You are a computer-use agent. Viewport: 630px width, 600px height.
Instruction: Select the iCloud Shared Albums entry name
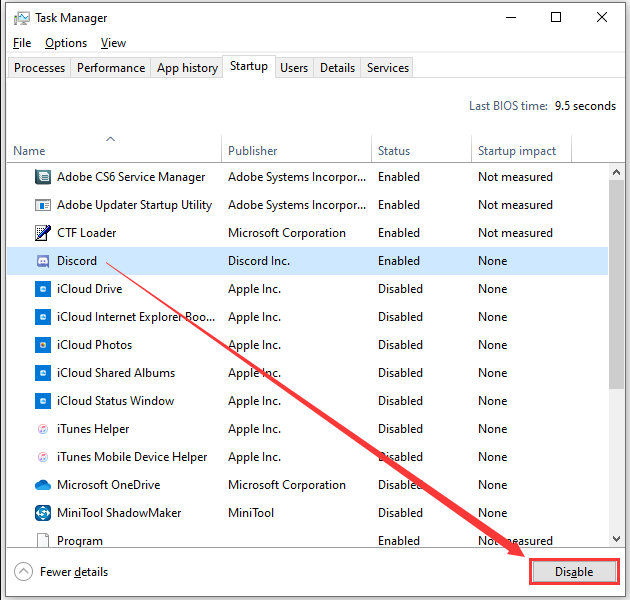coord(116,373)
